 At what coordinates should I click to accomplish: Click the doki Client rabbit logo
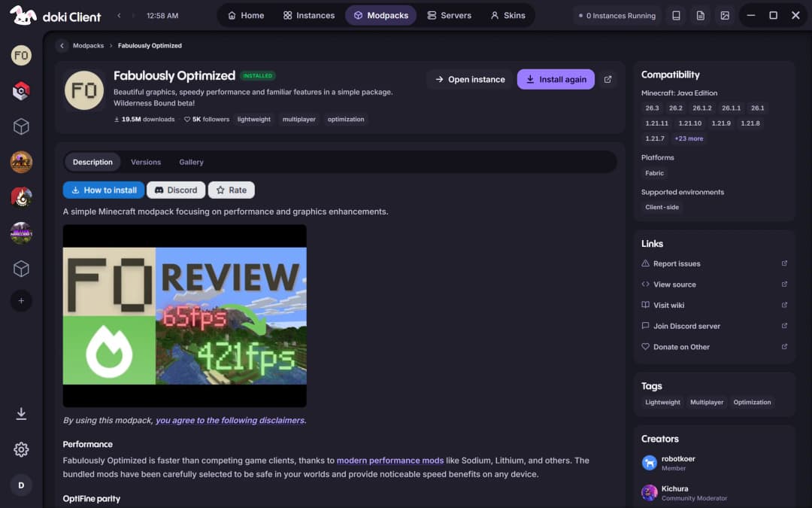(x=23, y=16)
